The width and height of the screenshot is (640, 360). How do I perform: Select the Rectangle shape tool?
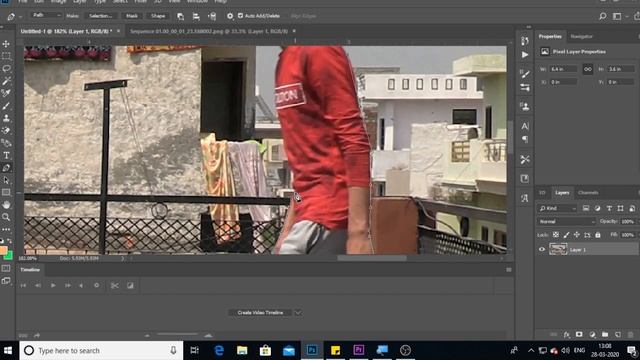coord(6,192)
